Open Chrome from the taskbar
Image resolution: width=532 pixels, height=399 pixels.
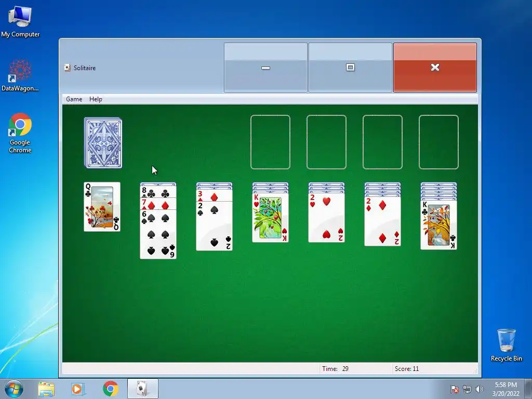(x=110, y=389)
